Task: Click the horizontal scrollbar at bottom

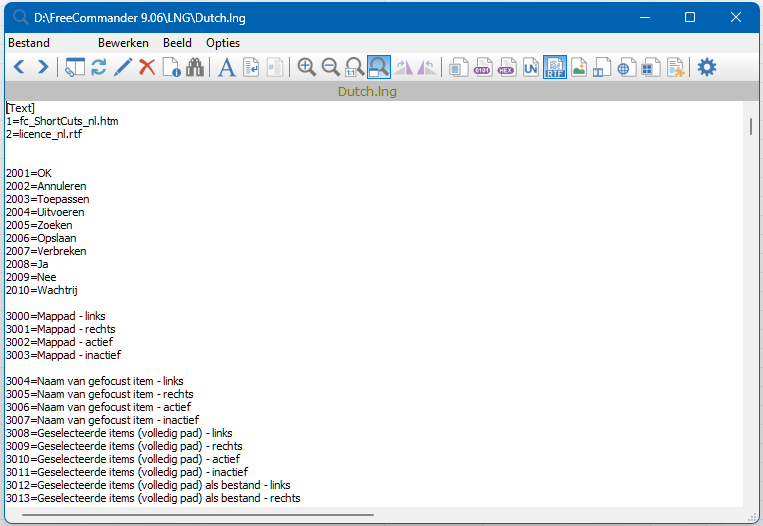Action: tap(198, 515)
